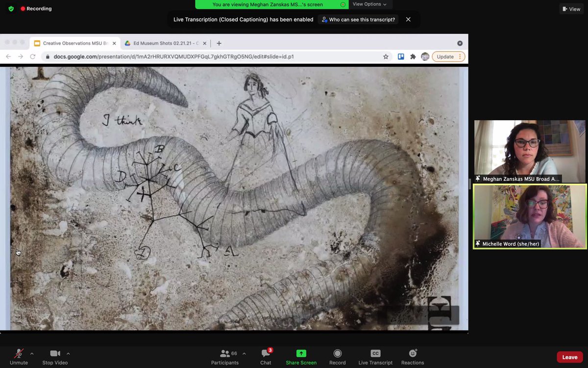The image size is (588, 368).
Task: Open audio options arrow beside Unmute
Action: coord(32,353)
